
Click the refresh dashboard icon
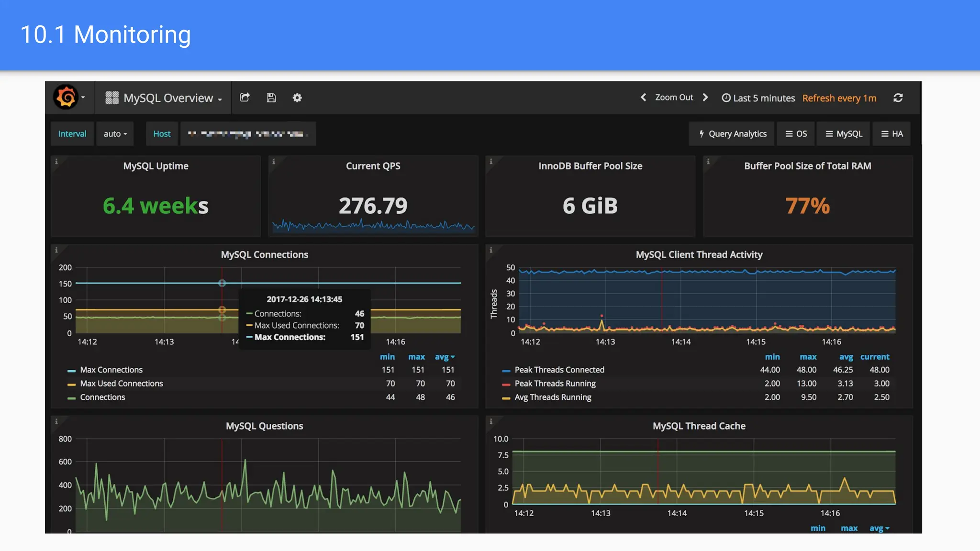pyautogui.click(x=898, y=98)
